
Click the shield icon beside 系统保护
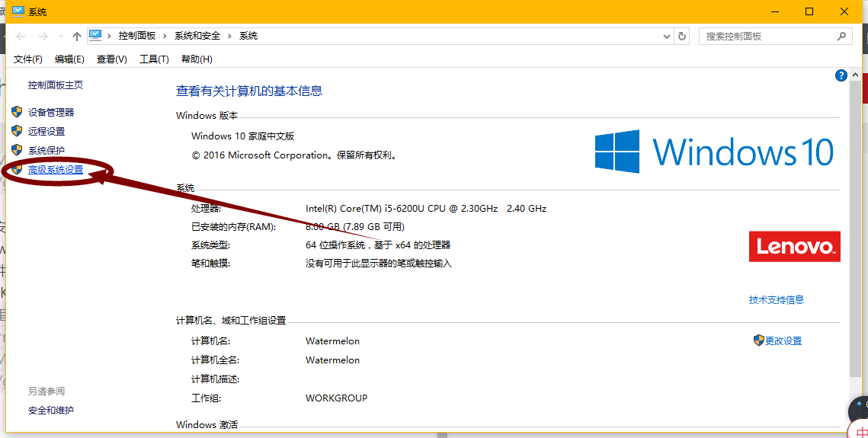(18, 150)
